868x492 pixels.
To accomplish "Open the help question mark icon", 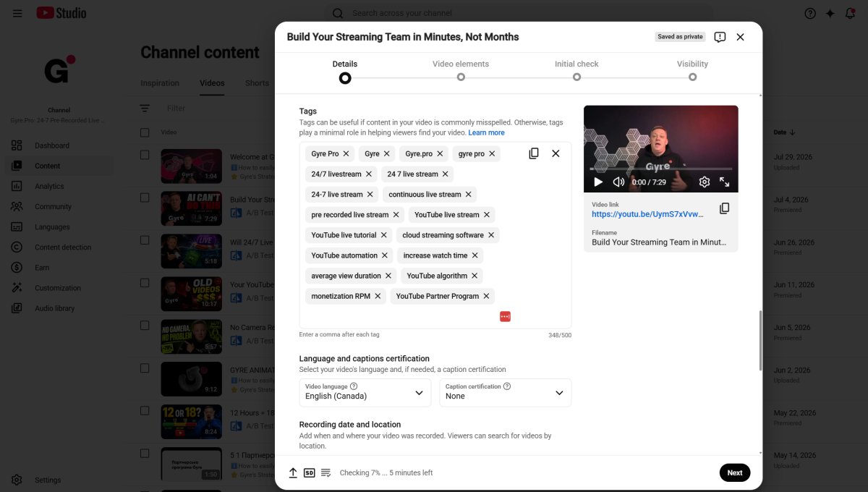I will point(810,13).
